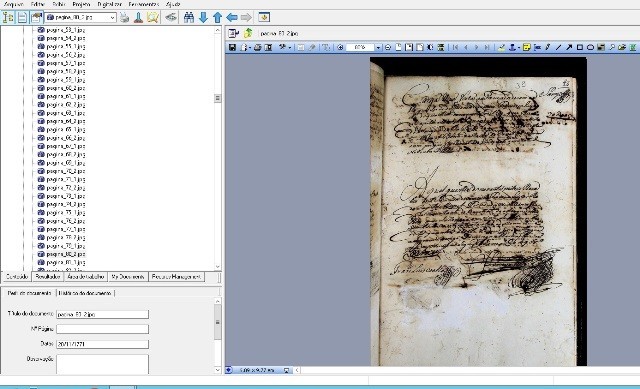Click the printer icon in main toolbar
This screenshot has height=389, width=640.
tap(124, 18)
